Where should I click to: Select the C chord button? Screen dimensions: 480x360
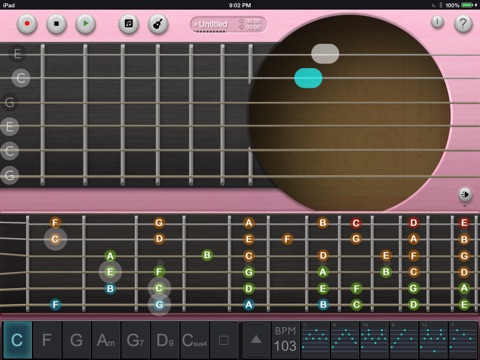coord(17,340)
